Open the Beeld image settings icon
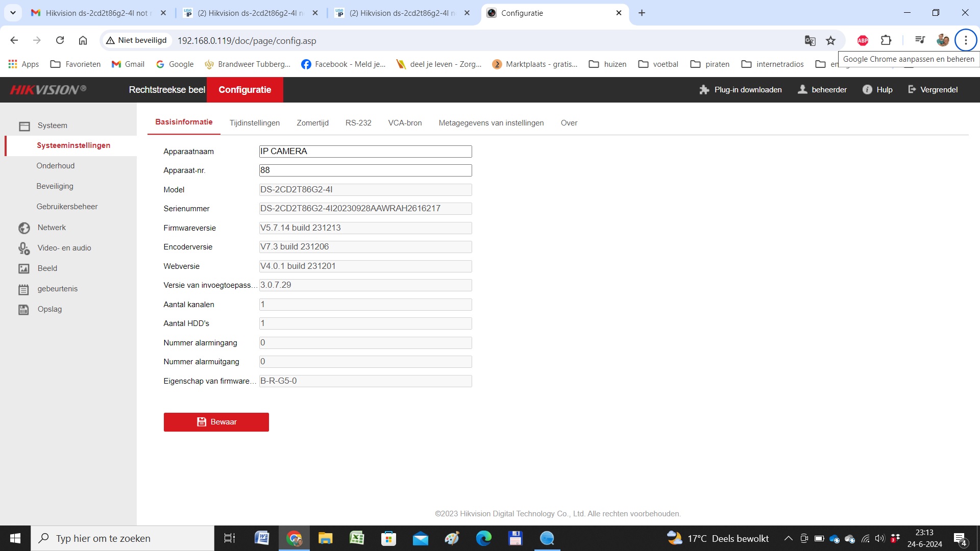980x551 pixels. pos(24,268)
